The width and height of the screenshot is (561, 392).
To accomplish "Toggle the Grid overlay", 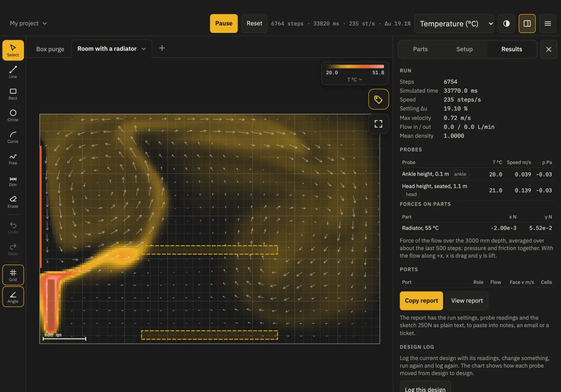I will click(13, 275).
